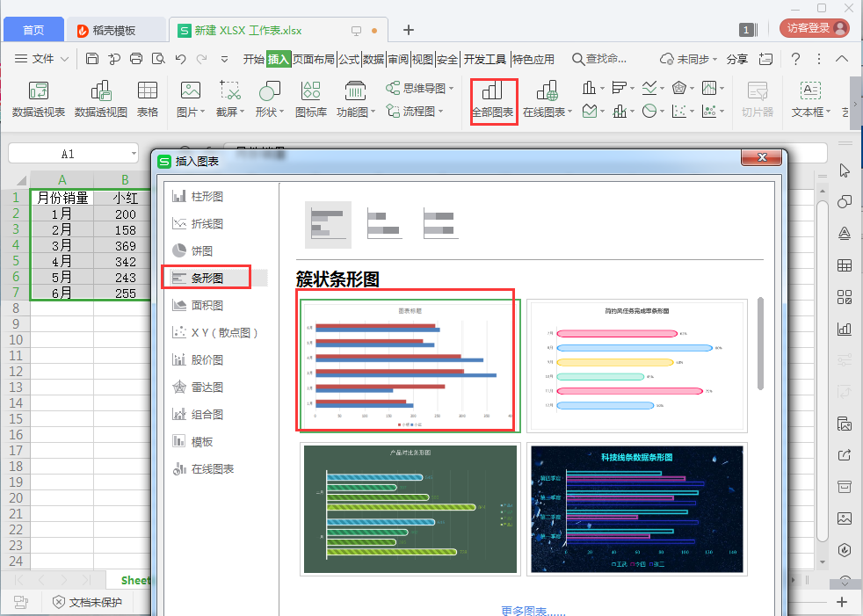Open the 数据透视表 pivot table tool

click(x=39, y=99)
